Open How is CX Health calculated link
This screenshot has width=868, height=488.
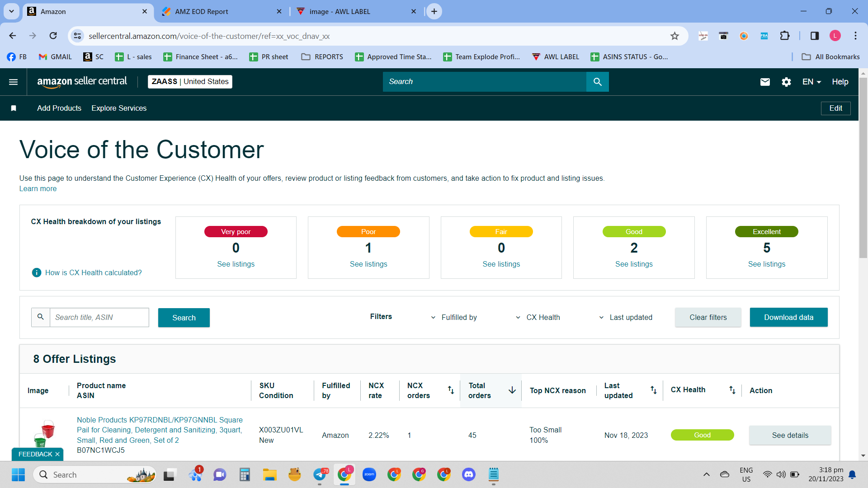93,272
